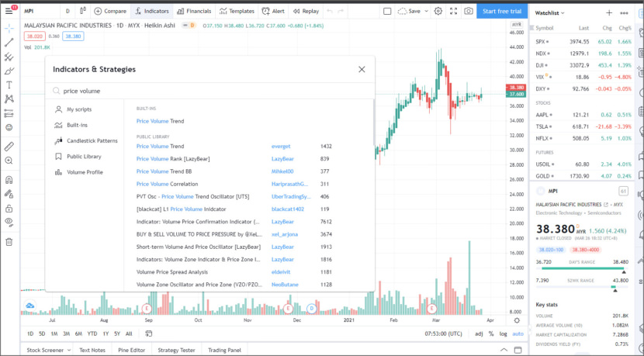The height and width of the screenshot is (356, 644).
Task: Click the trash Remove Drawings icon
Action: coord(9,241)
